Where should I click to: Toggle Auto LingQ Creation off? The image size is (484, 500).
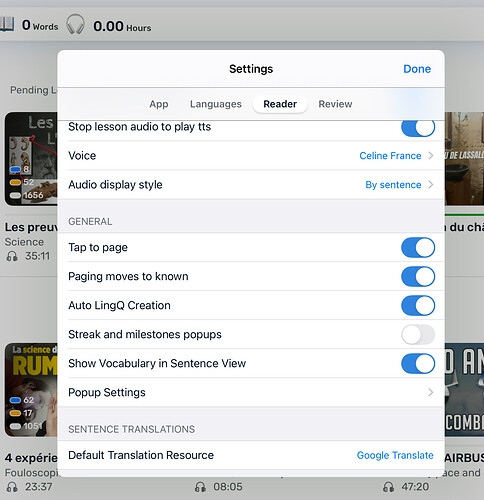click(418, 305)
